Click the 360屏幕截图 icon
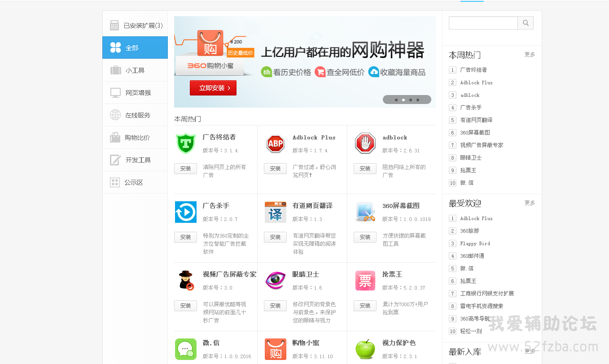The height and width of the screenshot is (364, 609). pos(365,212)
